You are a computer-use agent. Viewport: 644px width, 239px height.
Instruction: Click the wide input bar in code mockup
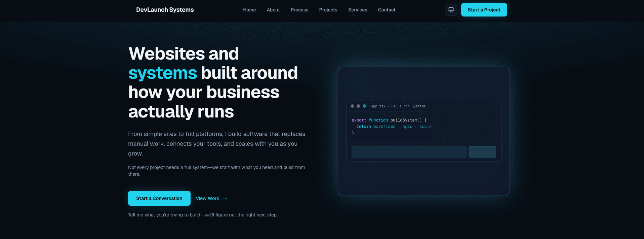(409, 152)
